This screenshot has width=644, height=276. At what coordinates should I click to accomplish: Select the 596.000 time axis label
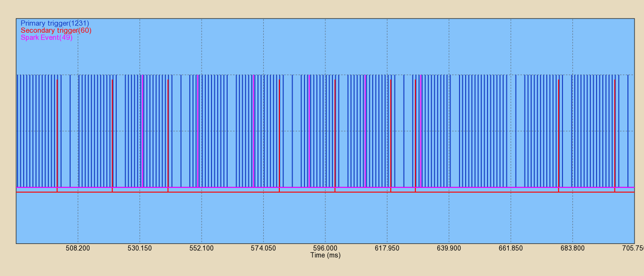tap(325, 248)
